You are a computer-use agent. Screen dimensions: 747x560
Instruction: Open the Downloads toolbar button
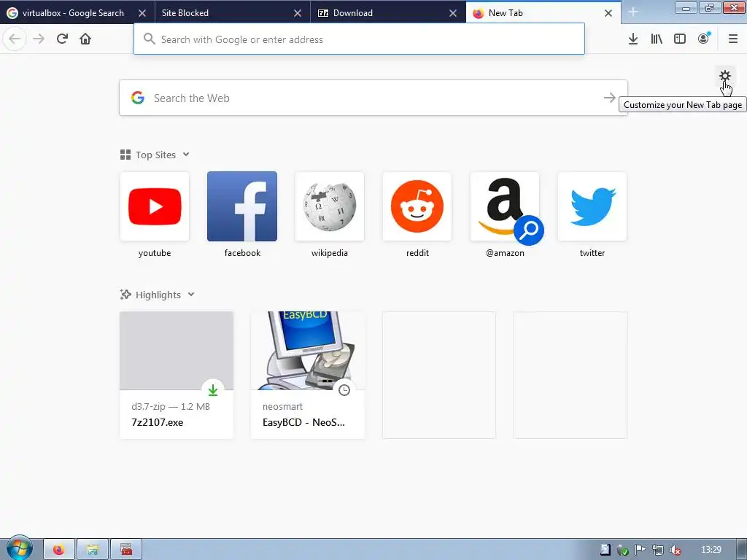(x=633, y=39)
